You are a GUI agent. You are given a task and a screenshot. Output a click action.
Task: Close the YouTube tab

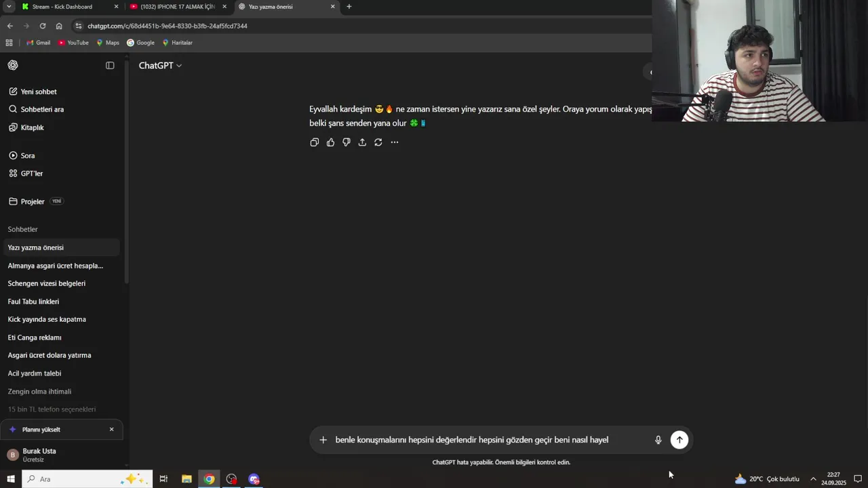tap(224, 7)
